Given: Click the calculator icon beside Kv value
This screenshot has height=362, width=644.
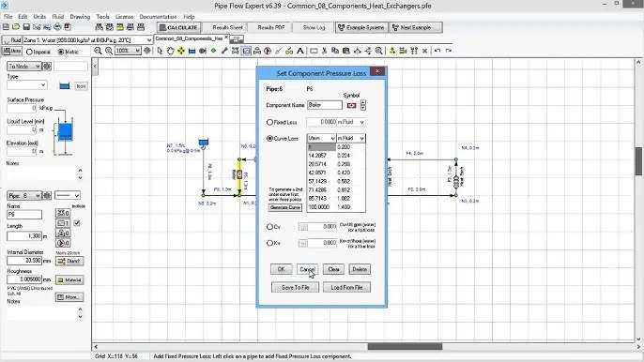Looking at the screenshot, I should (x=303, y=244).
